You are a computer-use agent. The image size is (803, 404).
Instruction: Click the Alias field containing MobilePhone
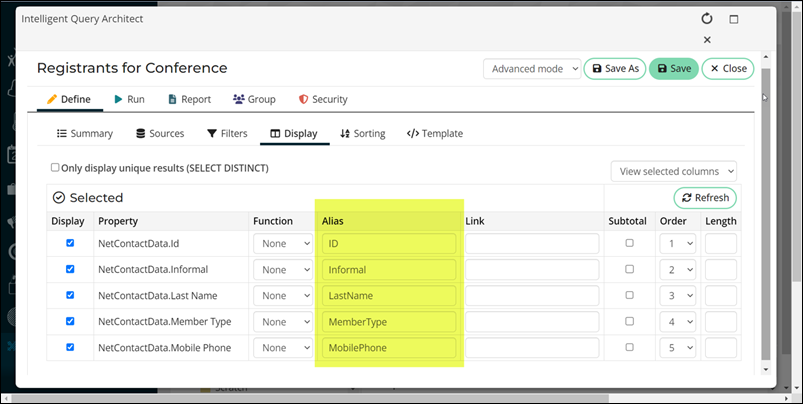tap(388, 348)
